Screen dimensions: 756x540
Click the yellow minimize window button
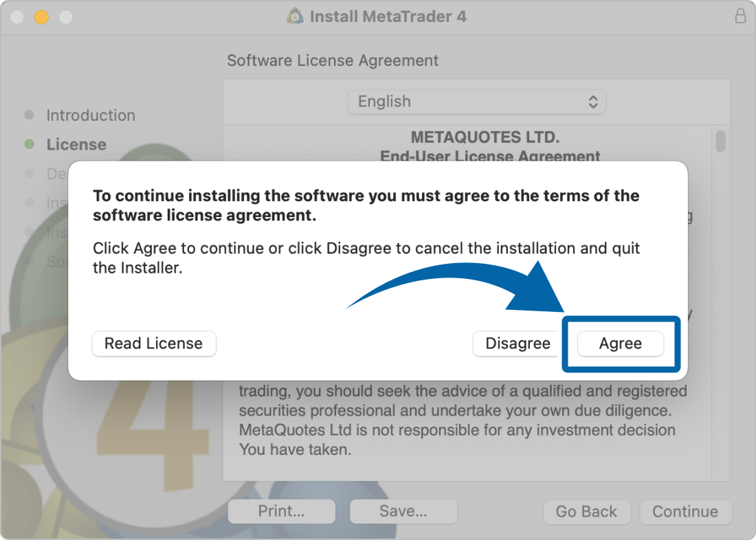[41, 17]
